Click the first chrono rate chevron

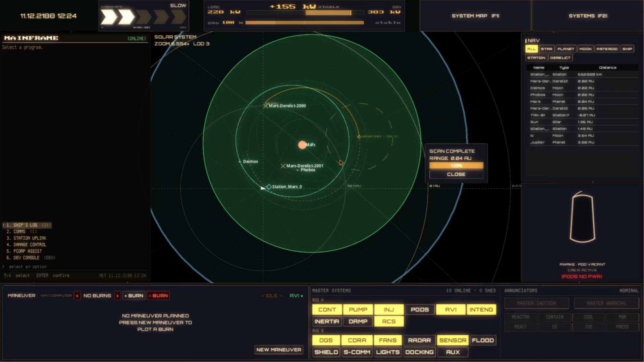point(109,17)
